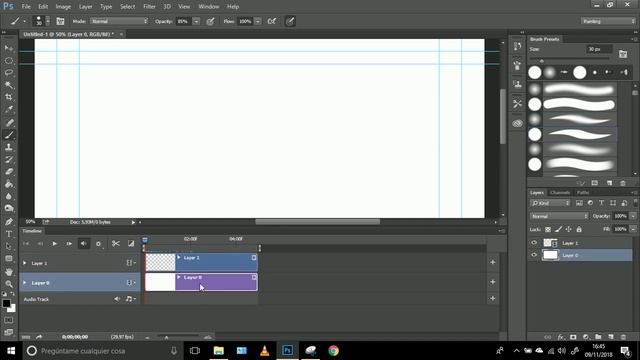Hide Layer 0 with its eye icon

coord(534,255)
